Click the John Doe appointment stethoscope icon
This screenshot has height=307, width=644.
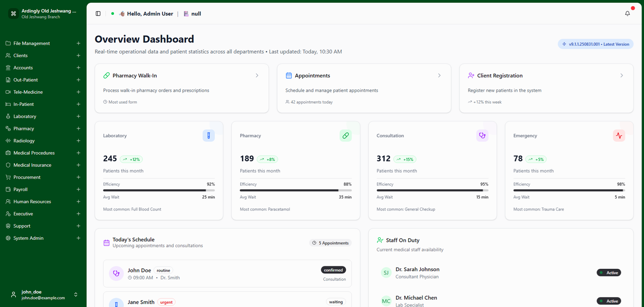(116, 274)
